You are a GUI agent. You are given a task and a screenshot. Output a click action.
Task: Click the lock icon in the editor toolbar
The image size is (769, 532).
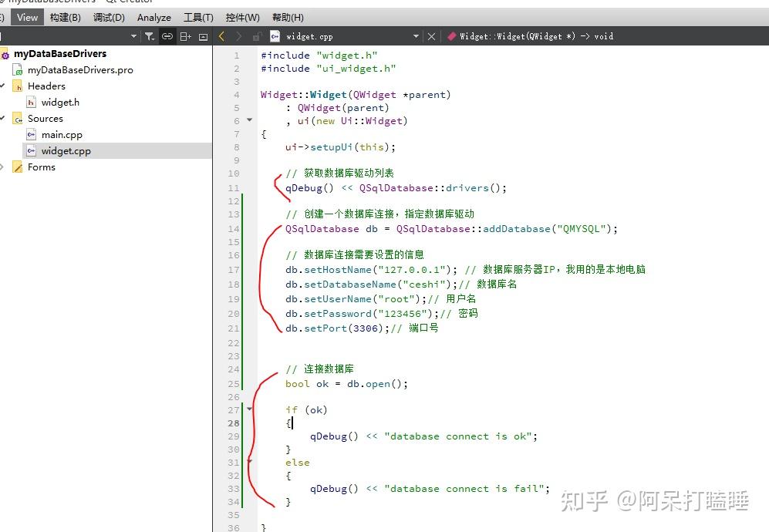click(256, 35)
